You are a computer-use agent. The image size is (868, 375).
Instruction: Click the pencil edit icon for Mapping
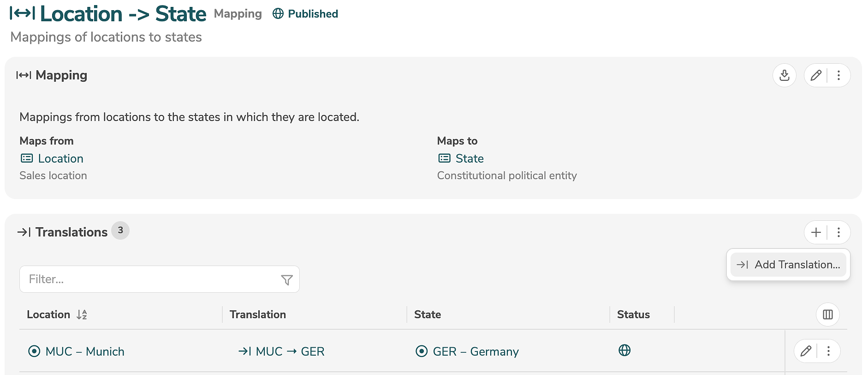(x=815, y=75)
